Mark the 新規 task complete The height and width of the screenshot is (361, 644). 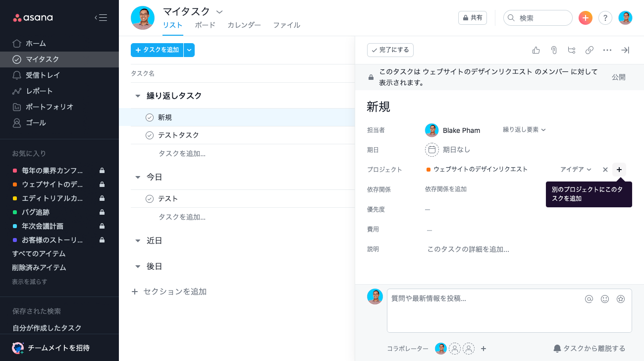click(x=150, y=118)
